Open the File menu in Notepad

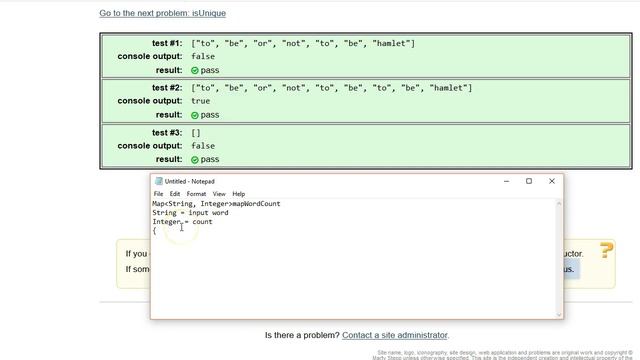point(158,194)
